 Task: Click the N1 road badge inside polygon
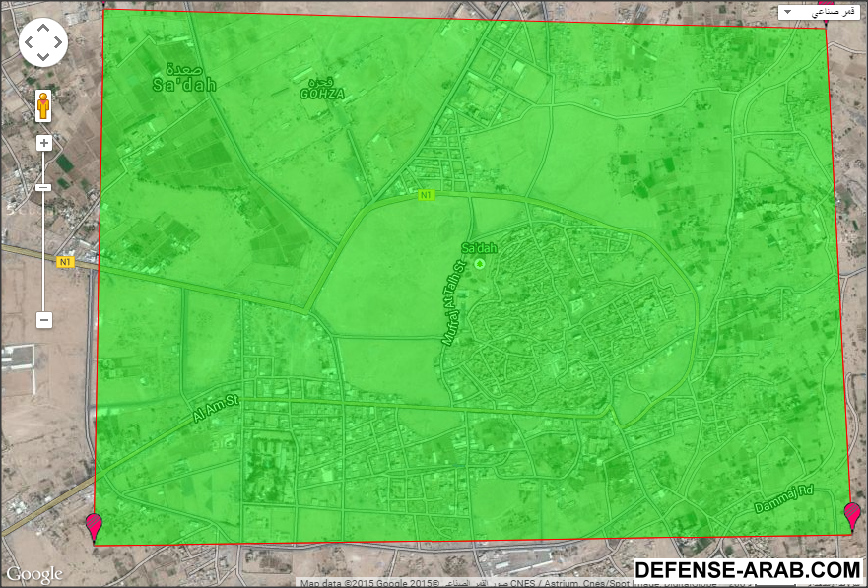[x=426, y=195]
